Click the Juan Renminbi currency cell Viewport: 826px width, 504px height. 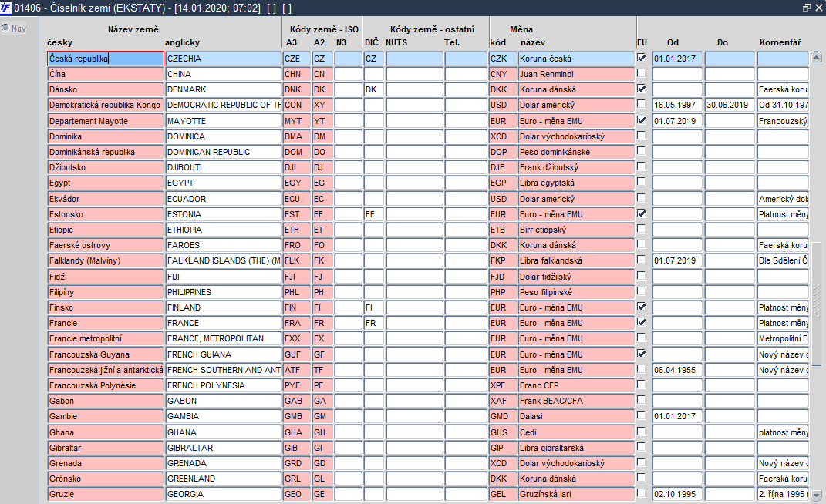[x=576, y=74]
